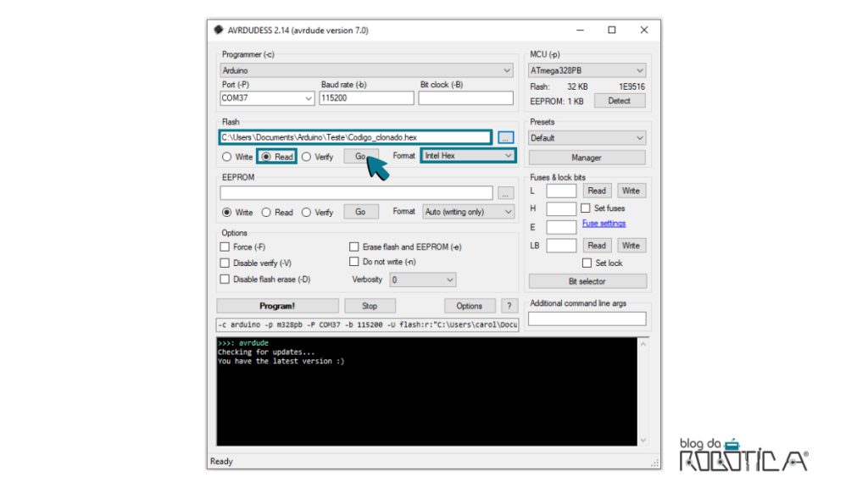Click the generated command line text box
The image size is (868, 488).
tap(368, 324)
